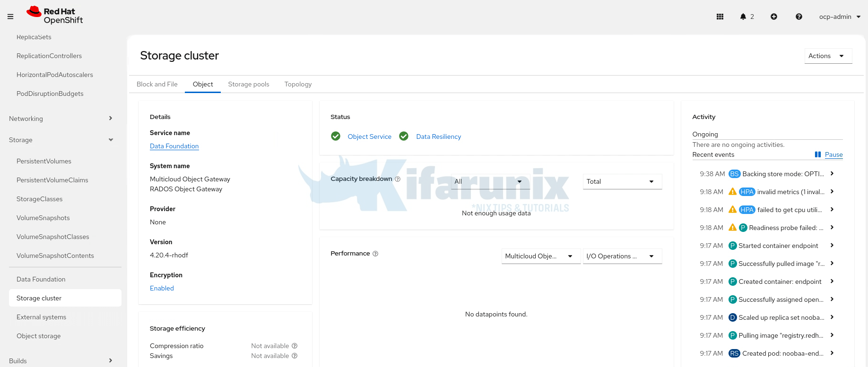Screen dimensions: 868x367
Task: Click the Data Foundation service name link
Action: (x=174, y=146)
